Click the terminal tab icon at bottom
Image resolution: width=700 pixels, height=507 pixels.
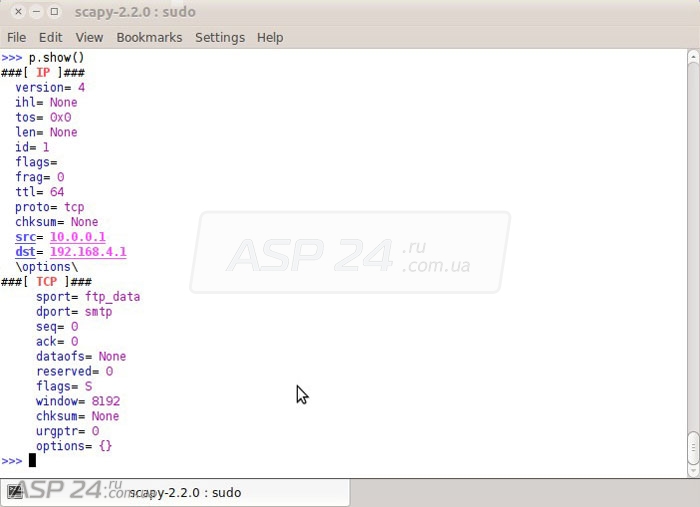15,492
